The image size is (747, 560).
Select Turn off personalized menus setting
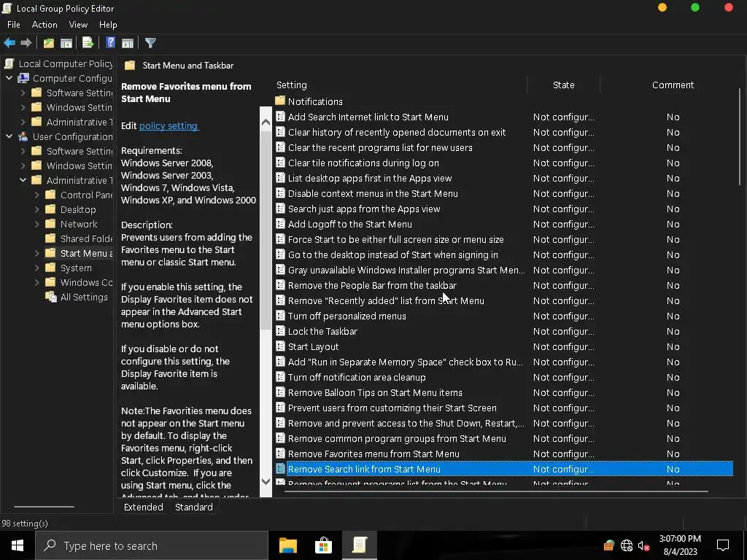click(347, 316)
